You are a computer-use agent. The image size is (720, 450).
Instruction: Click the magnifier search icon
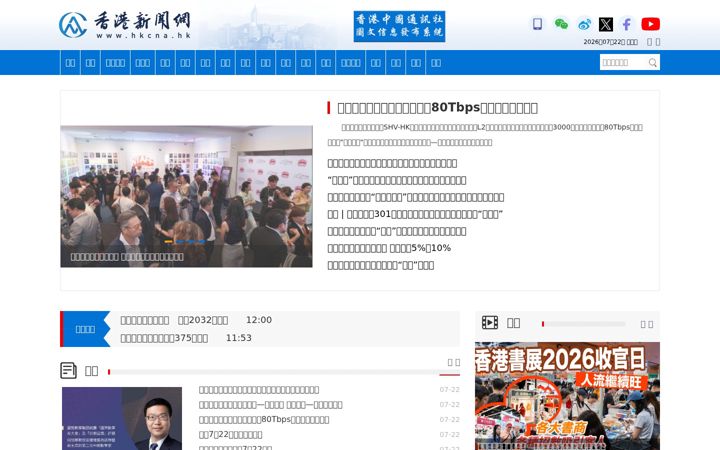[x=652, y=62]
